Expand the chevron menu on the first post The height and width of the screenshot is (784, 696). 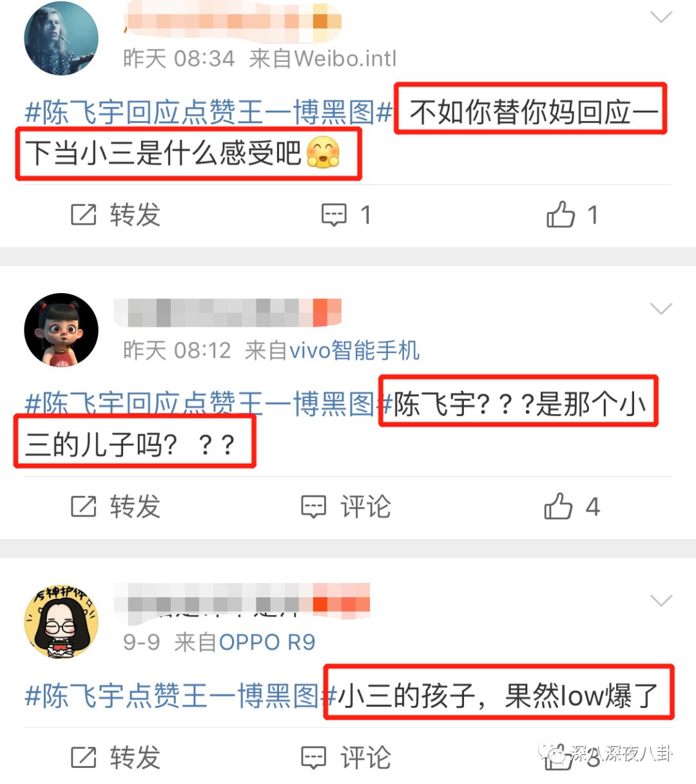click(x=661, y=17)
